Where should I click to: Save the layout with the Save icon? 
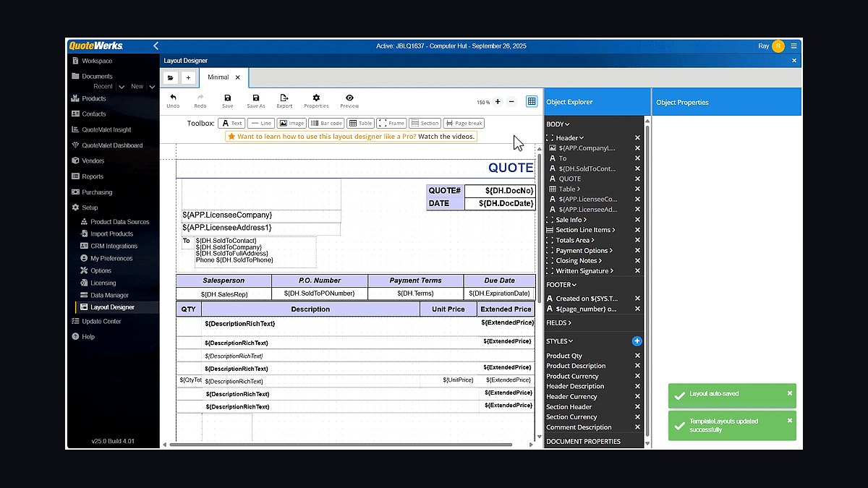pos(227,100)
